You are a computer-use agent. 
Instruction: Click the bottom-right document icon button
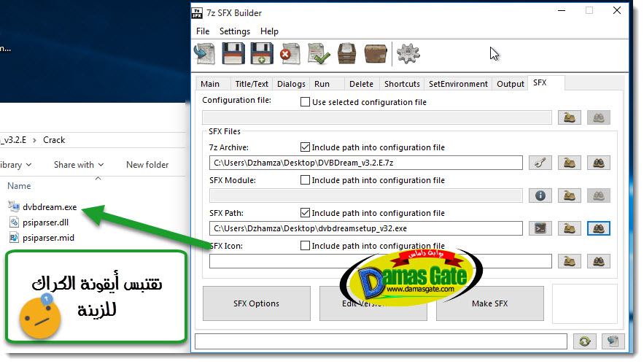613,341
